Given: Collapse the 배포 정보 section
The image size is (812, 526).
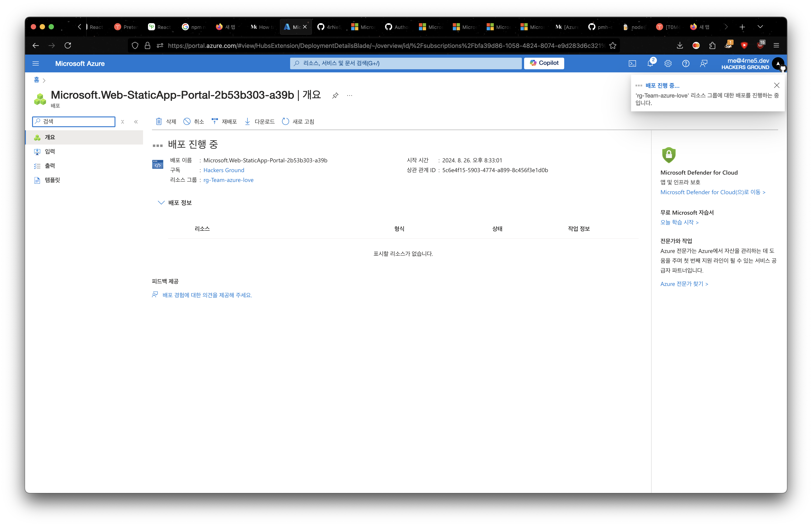Looking at the screenshot, I should pos(161,202).
